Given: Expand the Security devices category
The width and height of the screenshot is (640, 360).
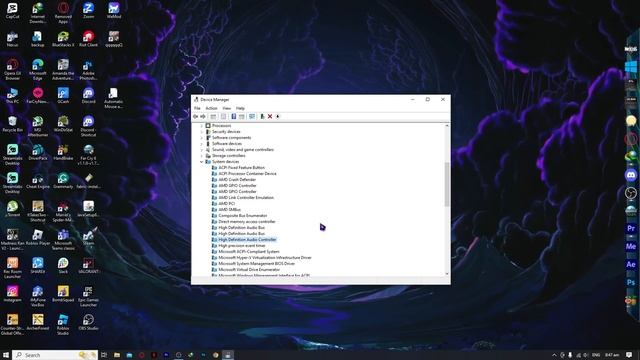Looking at the screenshot, I should 202,132.
